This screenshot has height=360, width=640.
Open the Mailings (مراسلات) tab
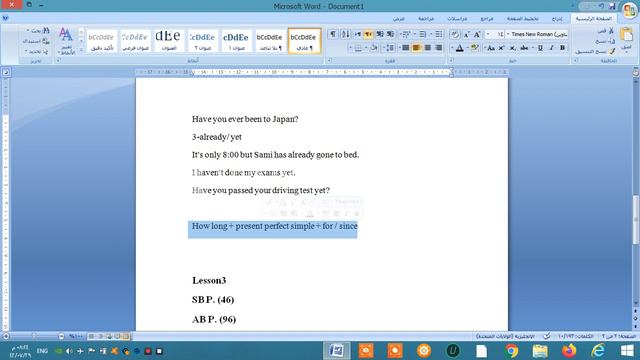(457, 18)
